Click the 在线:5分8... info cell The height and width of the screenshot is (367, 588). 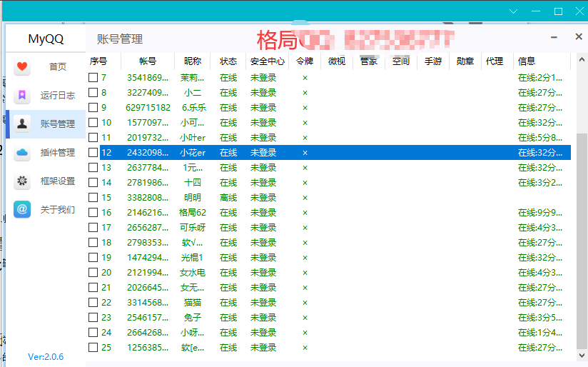[540, 138]
